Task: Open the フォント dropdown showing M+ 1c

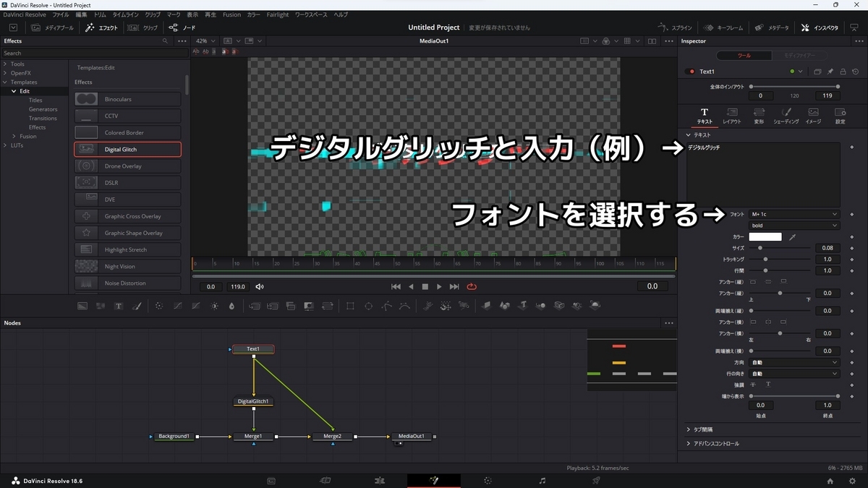Action: pyautogui.click(x=794, y=214)
